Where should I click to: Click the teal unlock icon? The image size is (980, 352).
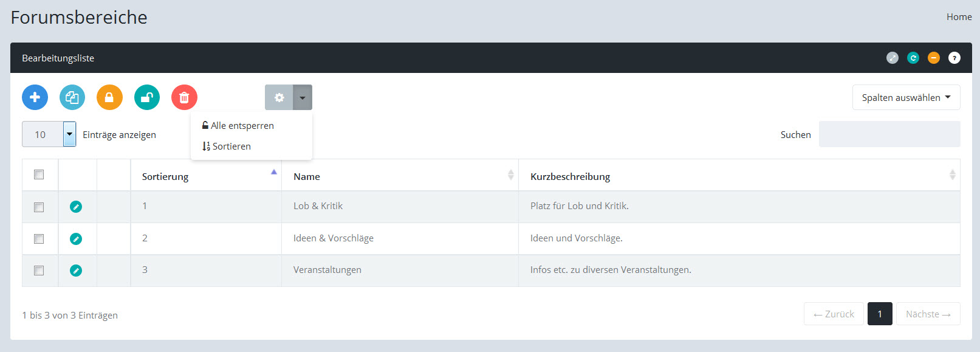(147, 97)
